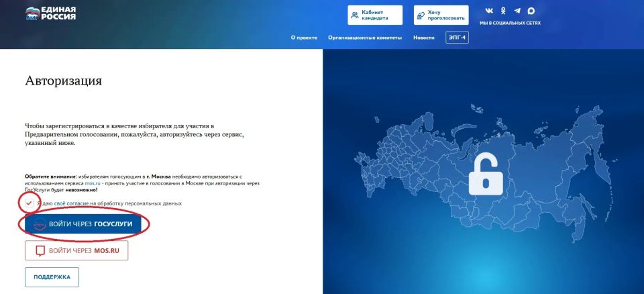
Task: Open the Odnoklassniki social network icon
Action: [503, 11]
